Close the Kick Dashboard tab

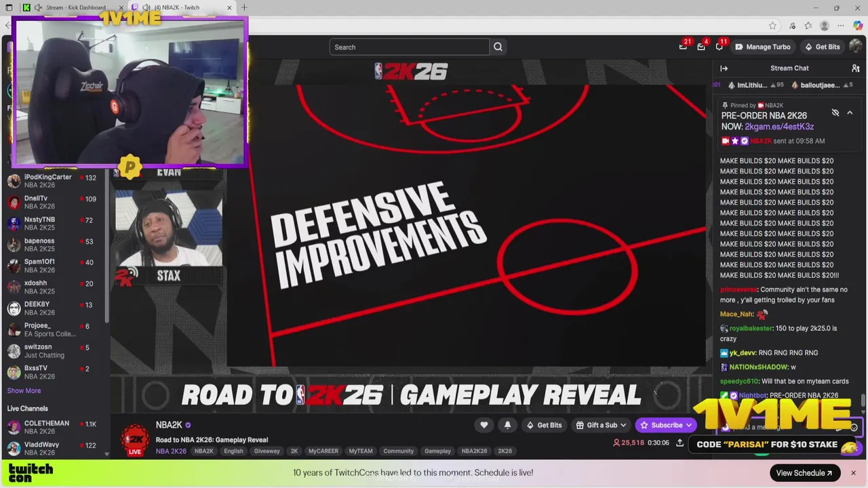[121, 7]
